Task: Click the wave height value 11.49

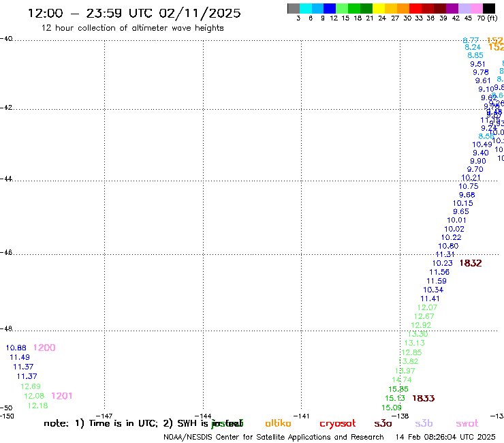Action: [20, 357]
